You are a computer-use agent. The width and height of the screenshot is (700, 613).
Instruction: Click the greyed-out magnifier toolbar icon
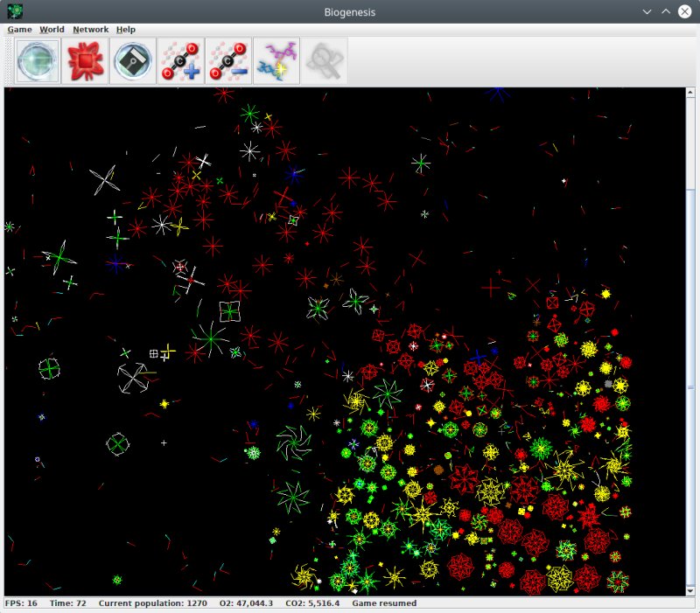[x=324, y=60]
